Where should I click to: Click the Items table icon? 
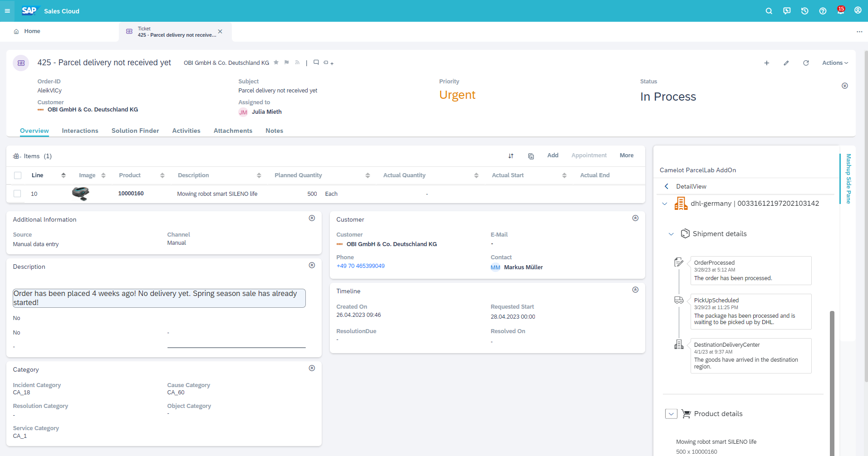tap(17, 156)
